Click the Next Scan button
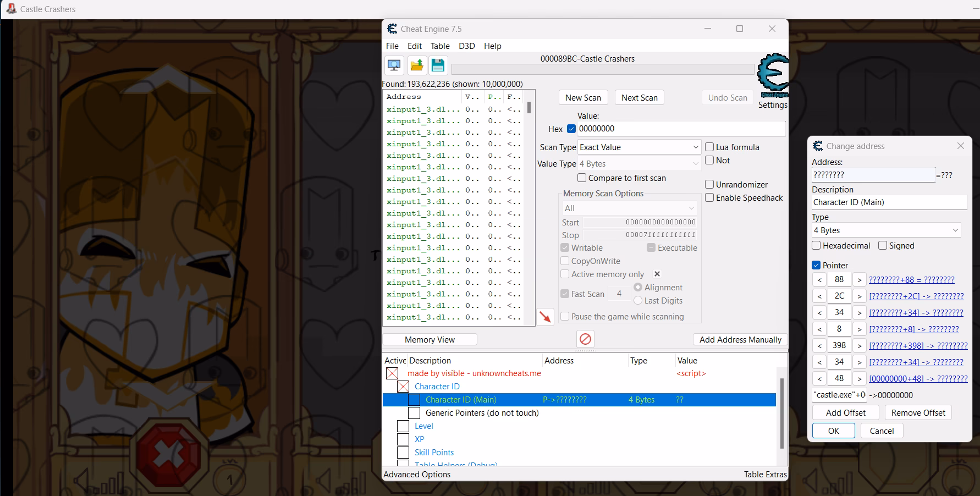Viewport: 980px width, 496px height. pyautogui.click(x=639, y=97)
